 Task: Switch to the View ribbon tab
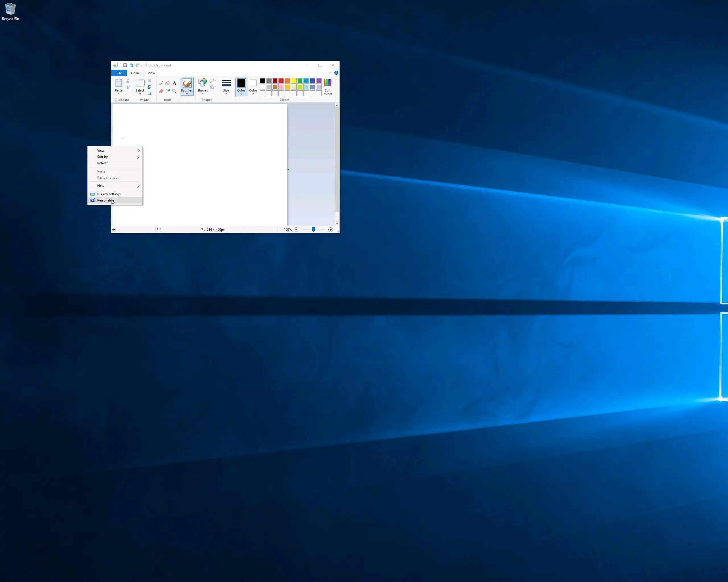tap(151, 73)
